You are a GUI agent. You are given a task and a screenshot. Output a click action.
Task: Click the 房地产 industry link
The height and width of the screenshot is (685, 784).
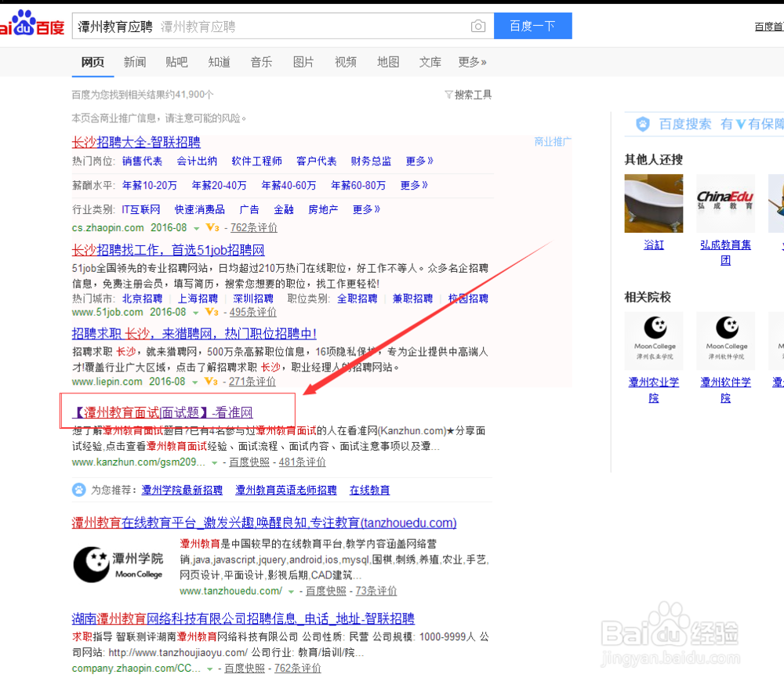[x=323, y=209]
